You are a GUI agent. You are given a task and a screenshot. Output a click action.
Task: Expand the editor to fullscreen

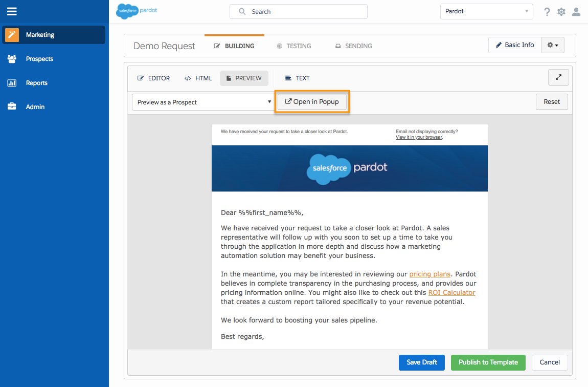[x=558, y=77]
